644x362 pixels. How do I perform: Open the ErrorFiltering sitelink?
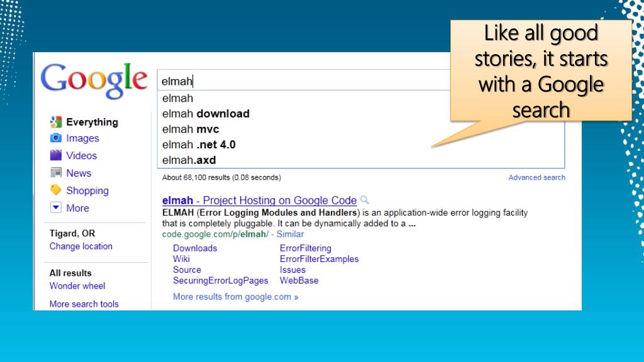(306, 248)
